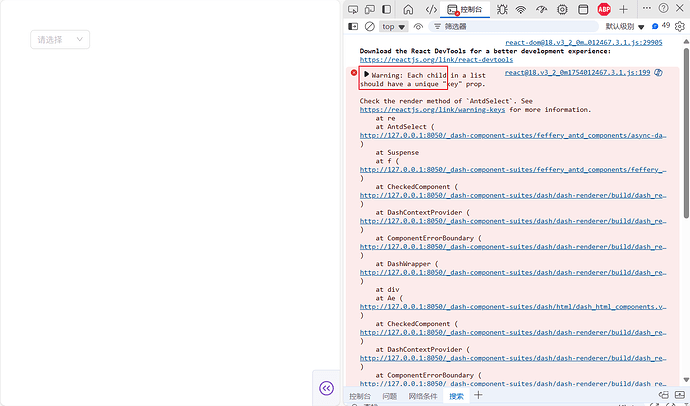Click the eye icon to create live expression

[418, 26]
